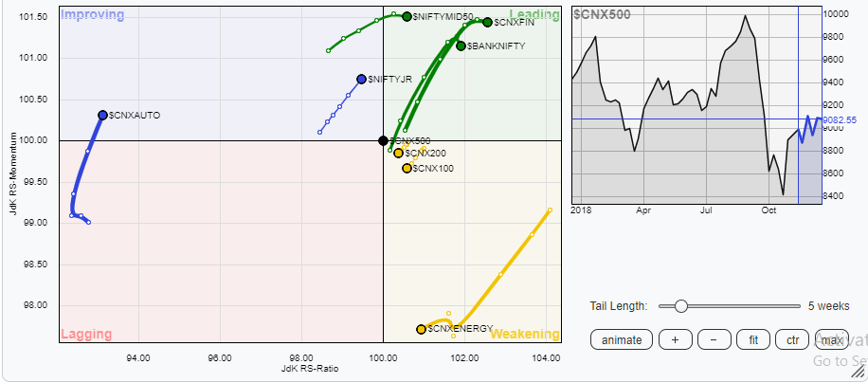
Task: Click the resize grip at the panel corner
Action: tap(858, 374)
